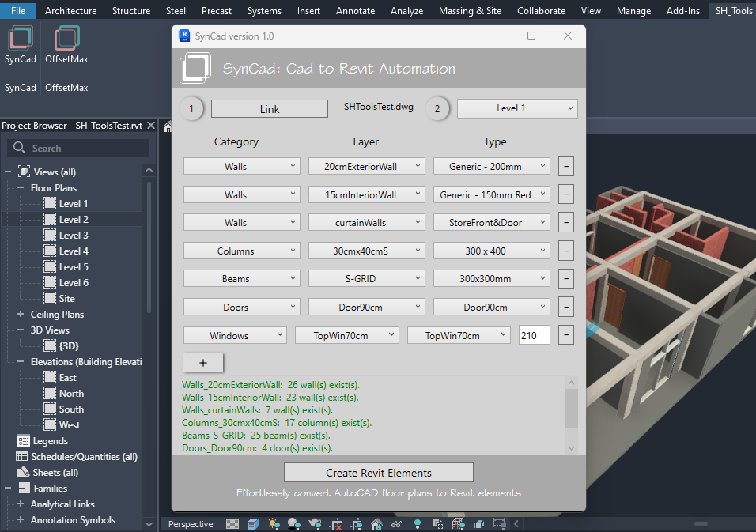The width and height of the screenshot is (756, 532).
Task: Collapse the view control bar chevron
Action: tap(516, 524)
